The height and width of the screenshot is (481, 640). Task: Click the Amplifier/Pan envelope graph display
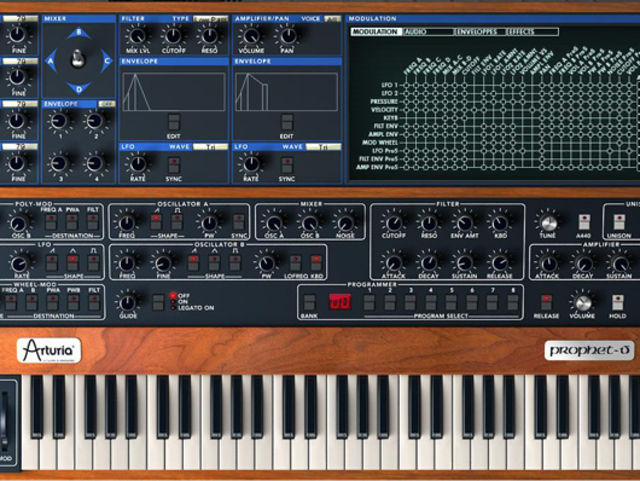pyautogui.click(x=287, y=92)
